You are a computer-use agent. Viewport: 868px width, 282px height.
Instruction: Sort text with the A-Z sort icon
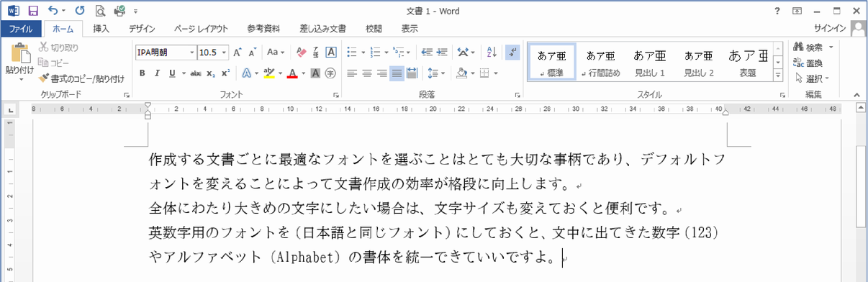pyautogui.click(x=492, y=53)
